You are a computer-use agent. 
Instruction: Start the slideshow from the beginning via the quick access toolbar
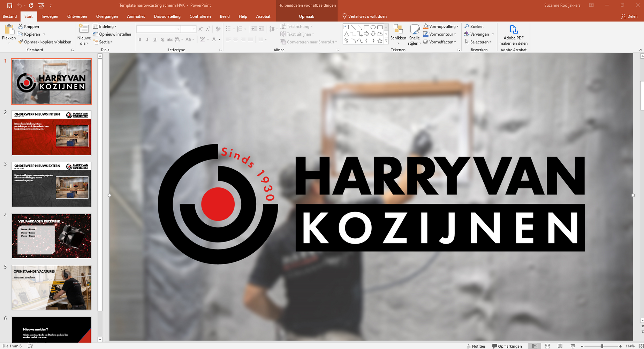click(41, 6)
